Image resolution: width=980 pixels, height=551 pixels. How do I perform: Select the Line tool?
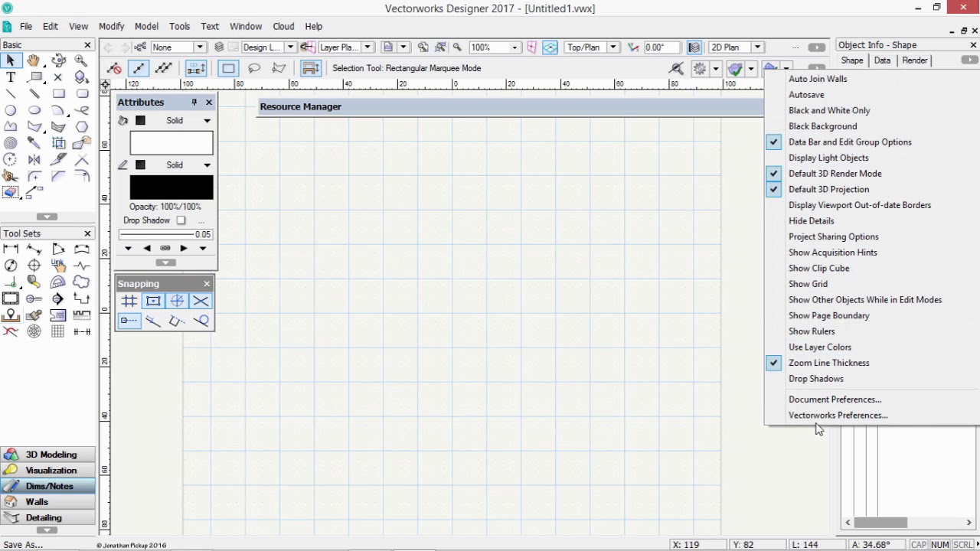pyautogui.click(x=11, y=93)
